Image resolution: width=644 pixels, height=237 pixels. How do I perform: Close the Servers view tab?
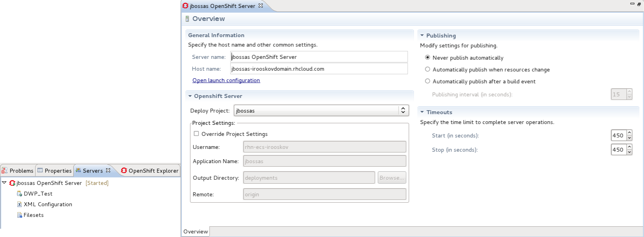(x=108, y=170)
